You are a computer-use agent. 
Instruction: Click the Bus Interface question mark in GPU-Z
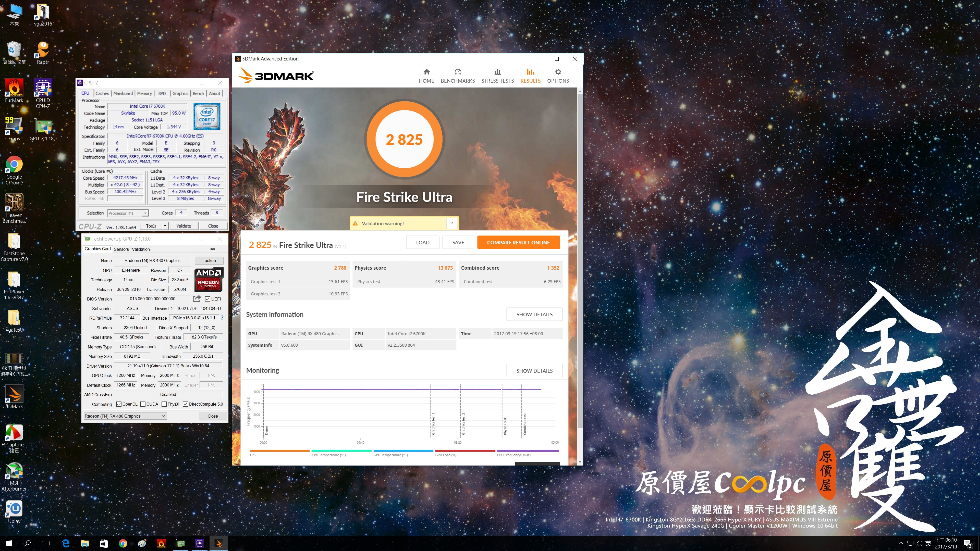[222, 318]
